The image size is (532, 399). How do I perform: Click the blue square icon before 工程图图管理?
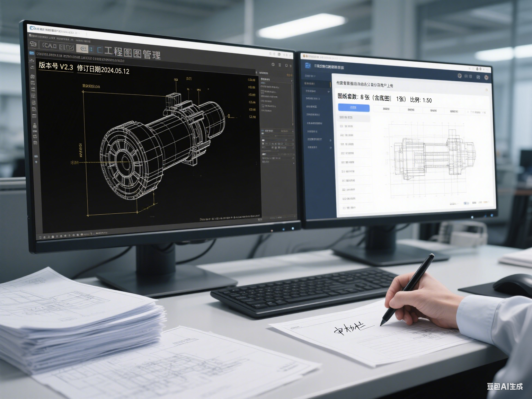coord(99,50)
